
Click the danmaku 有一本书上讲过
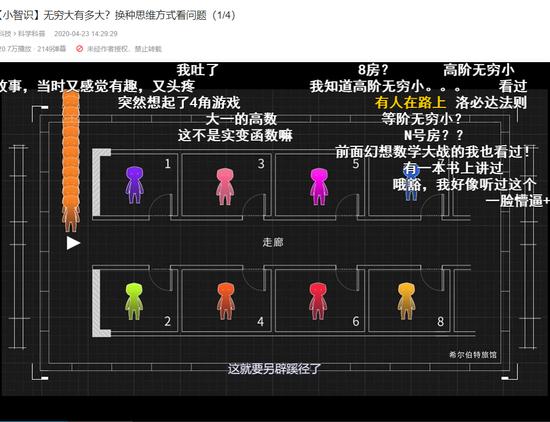(453, 168)
